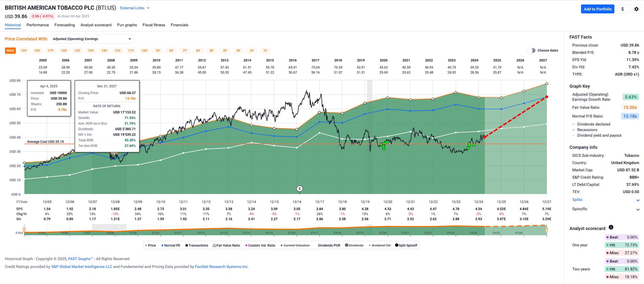Select the 3Y time range

238,51
